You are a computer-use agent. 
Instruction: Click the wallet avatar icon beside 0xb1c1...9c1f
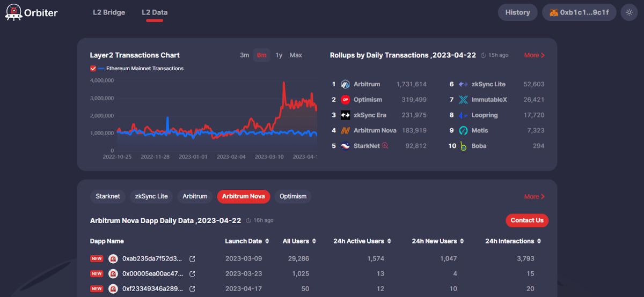point(553,12)
